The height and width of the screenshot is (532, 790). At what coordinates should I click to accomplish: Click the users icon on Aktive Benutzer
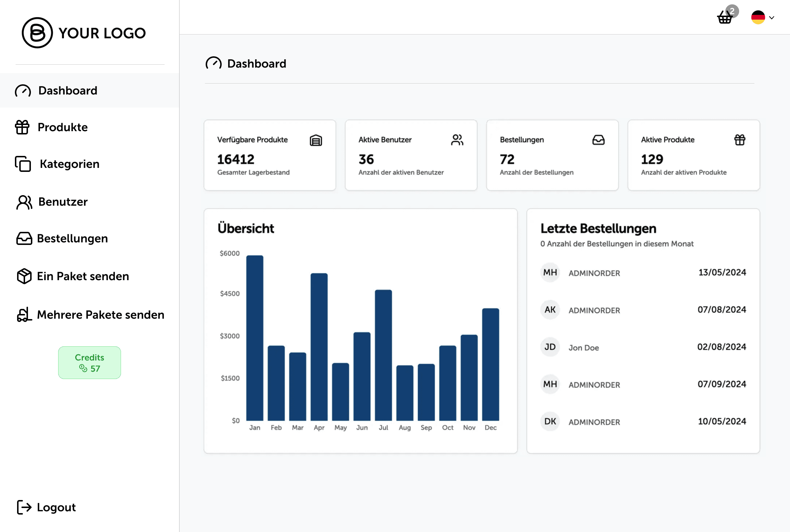coord(457,140)
